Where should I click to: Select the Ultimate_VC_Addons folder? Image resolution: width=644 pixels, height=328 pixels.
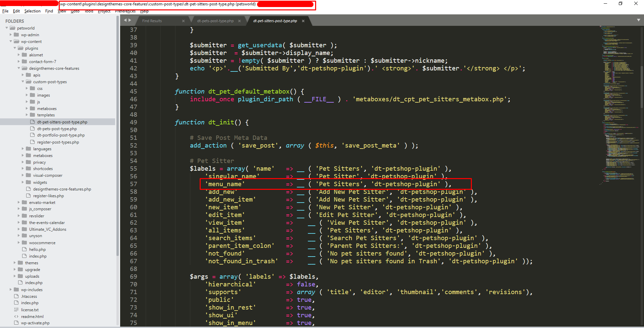(47, 229)
